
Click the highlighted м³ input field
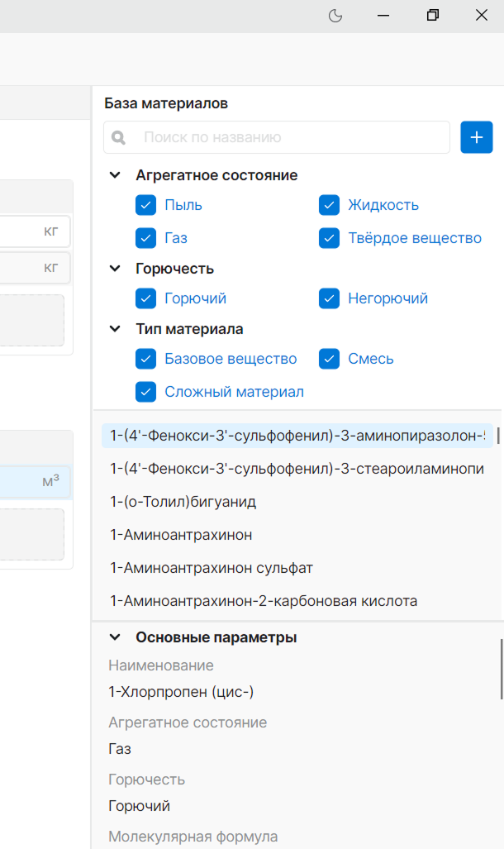point(35,482)
